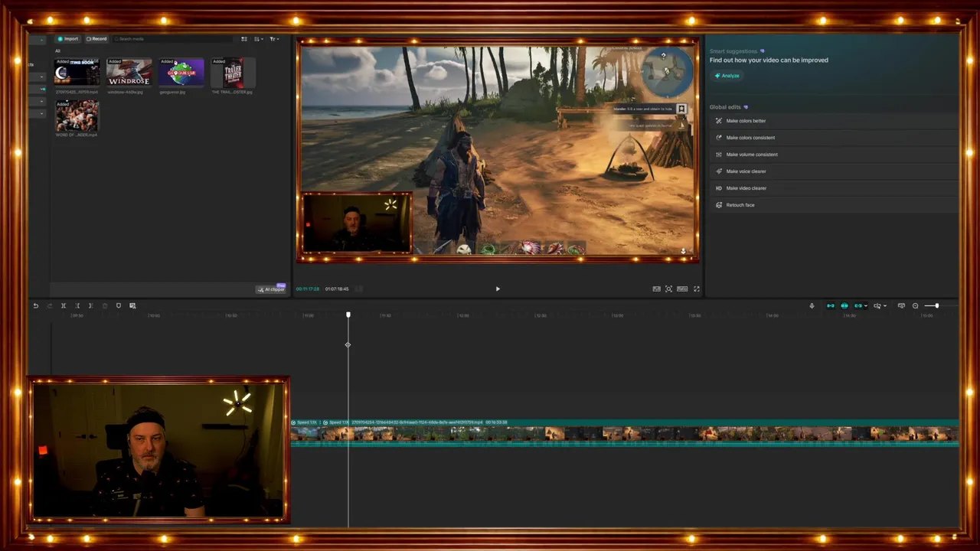Apply Make voice clearer
Viewport: 980px width, 551px height.
[x=833, y=171]
